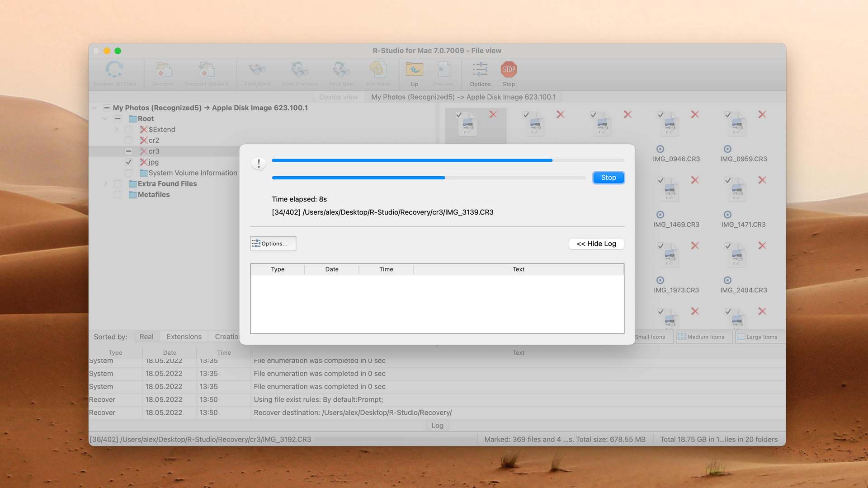The height and width of the screenshot is (488, 868).
Task: Click the circle marker above IMG_0946.CR3
Action: tap(660, 149)
